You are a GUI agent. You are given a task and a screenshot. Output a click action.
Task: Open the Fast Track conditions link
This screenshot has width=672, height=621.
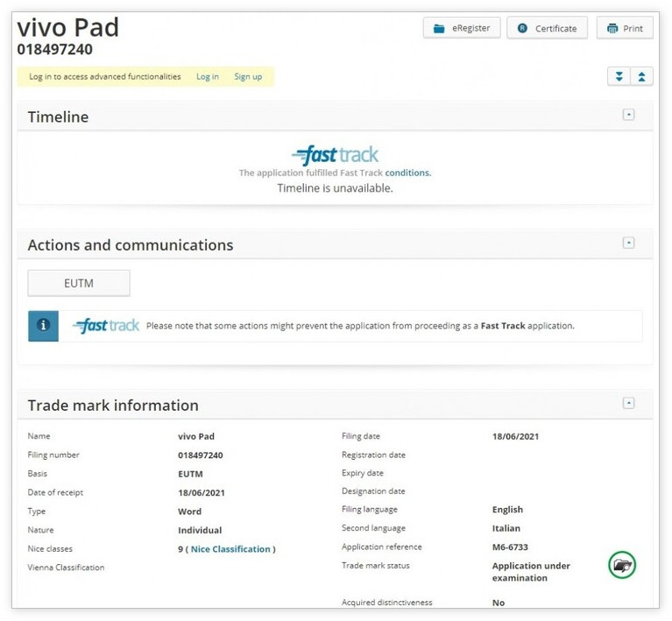pos(407,173)
